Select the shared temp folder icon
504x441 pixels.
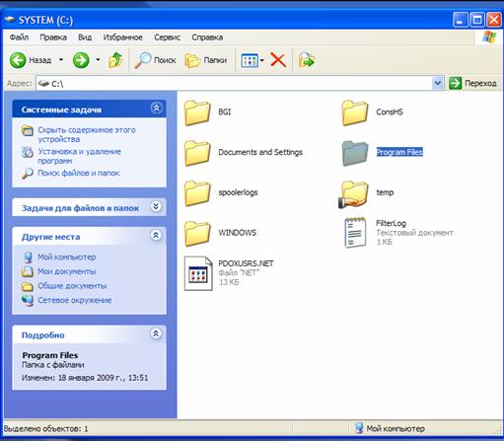pyautogui.click(x=354, y=194)
